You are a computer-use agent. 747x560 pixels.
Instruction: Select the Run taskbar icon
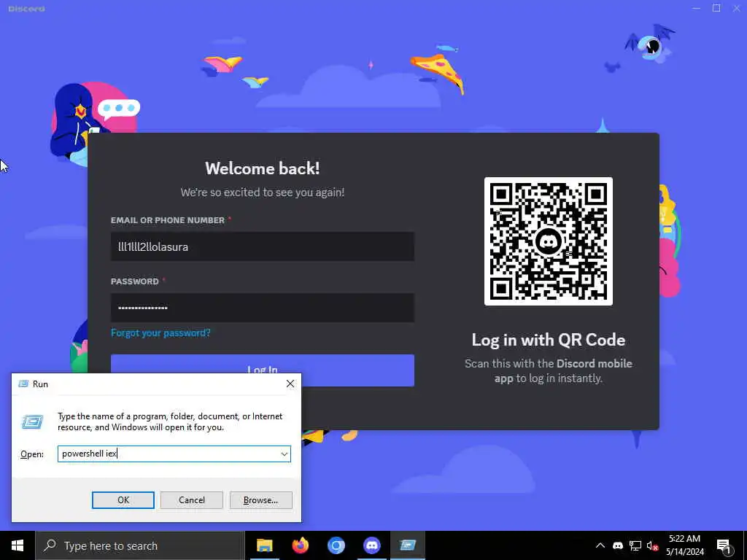[408, 545]
